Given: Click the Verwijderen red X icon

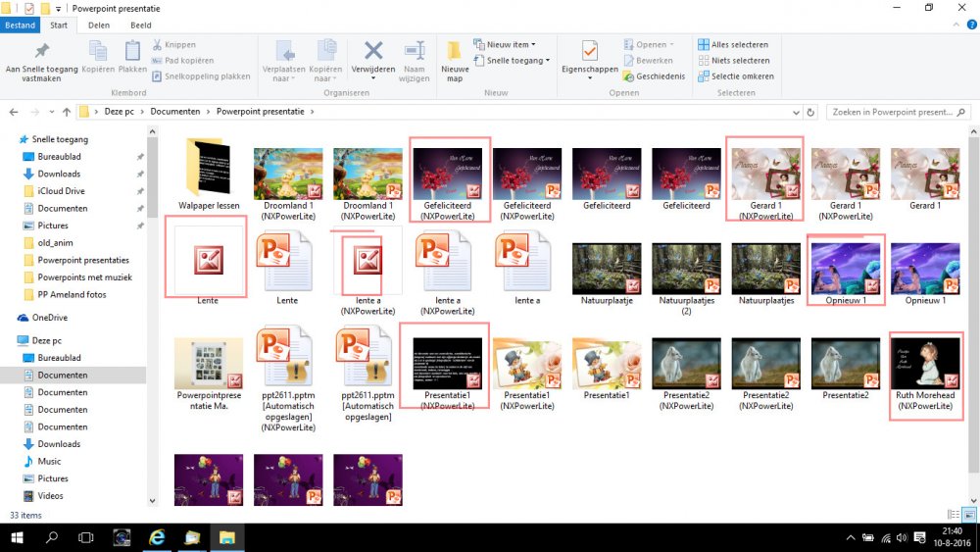Looking at the screenshot, I should tap(373, 51).
